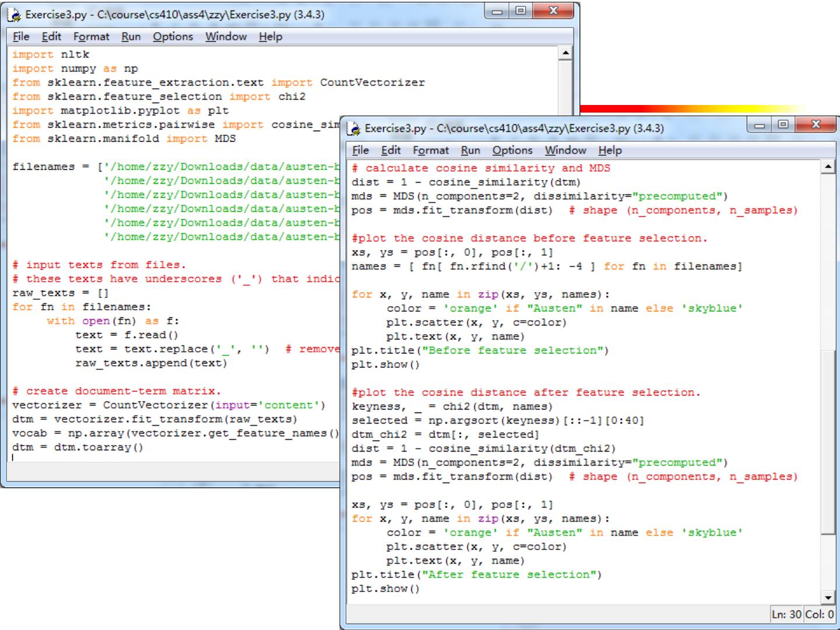Open the Format menu in the front window
The height and width of the screenshot is (630, 840).
click(430, 150)
